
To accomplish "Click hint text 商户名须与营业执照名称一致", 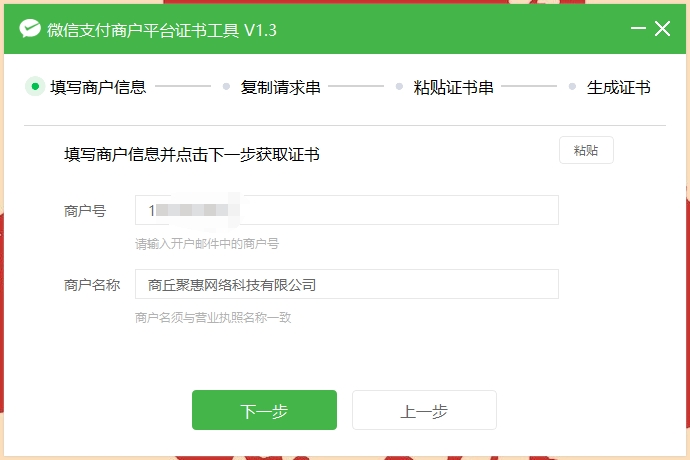I will point(213,317).
